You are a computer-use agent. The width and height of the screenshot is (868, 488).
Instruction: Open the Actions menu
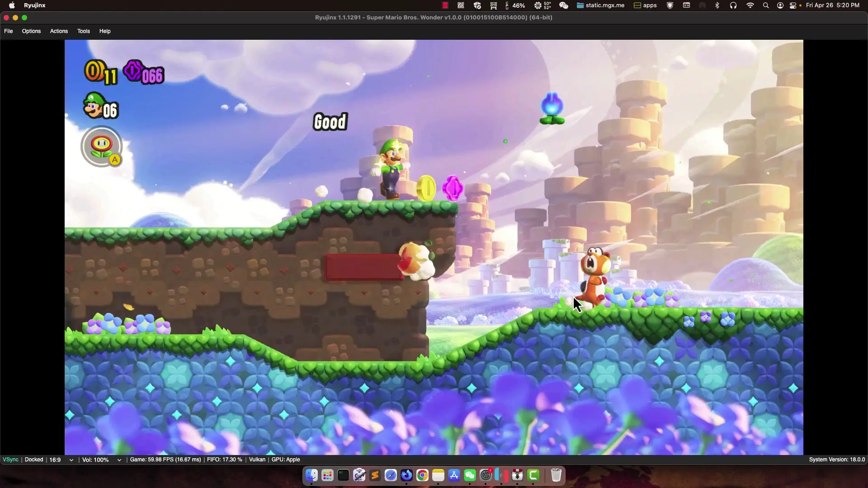point(59,31)
